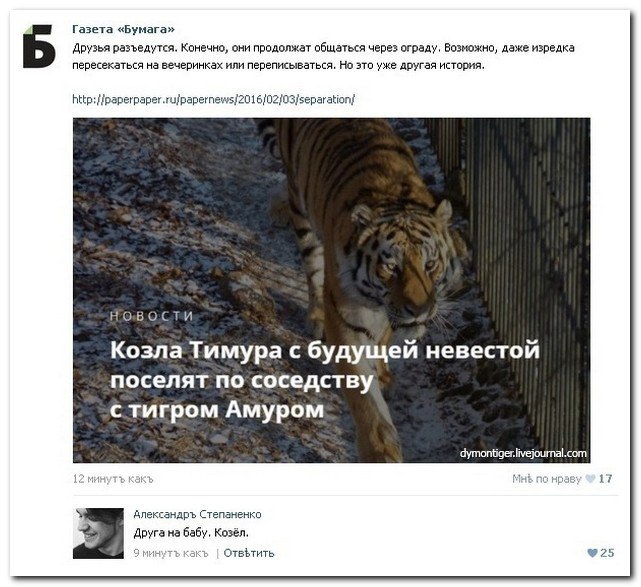641x587 pixels.
Task: Click the comment text 'Друга на бабу. Козёл.'
Action: pyautogui.click(x=191, y=533)
